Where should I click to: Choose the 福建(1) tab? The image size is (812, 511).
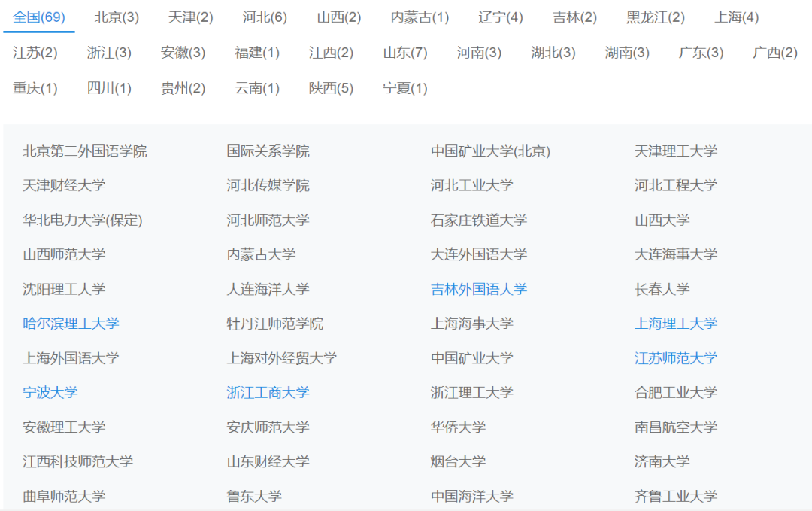pos(257,53)
